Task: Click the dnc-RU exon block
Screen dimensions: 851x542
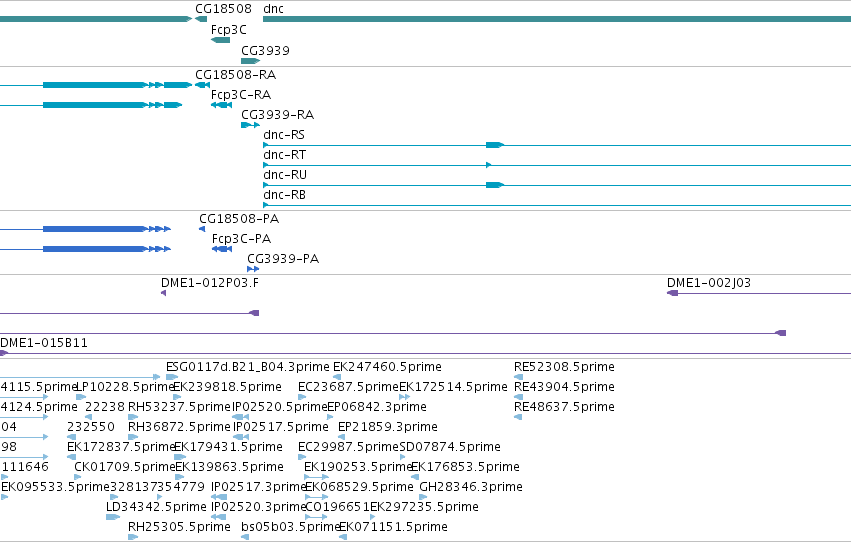Action: 494,185
